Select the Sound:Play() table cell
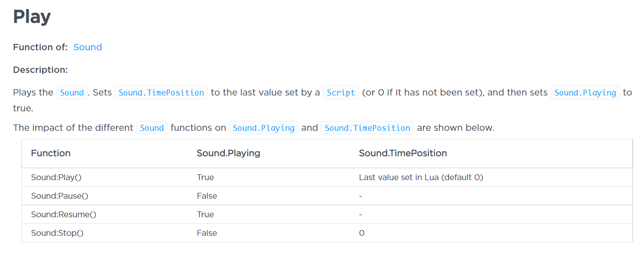Image resolution: width=644 pixels, height=258 pixels. point(56,177)
